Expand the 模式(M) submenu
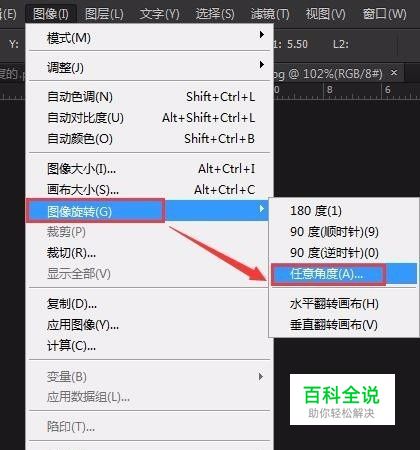 point(149,37)
